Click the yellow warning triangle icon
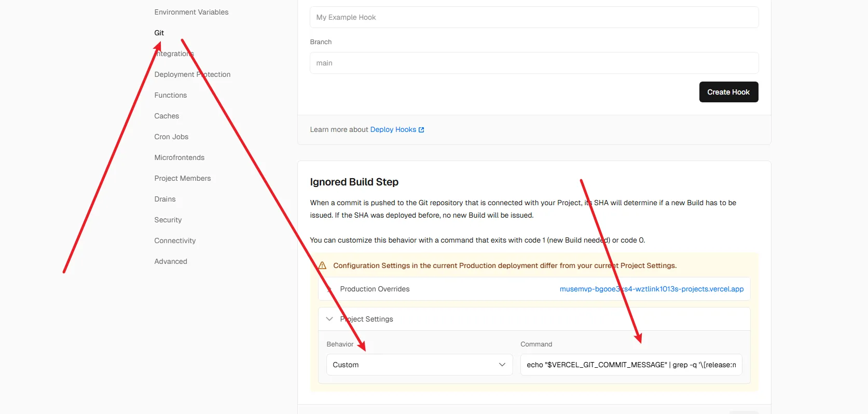 pyautogui.click(x=322, y=265)
